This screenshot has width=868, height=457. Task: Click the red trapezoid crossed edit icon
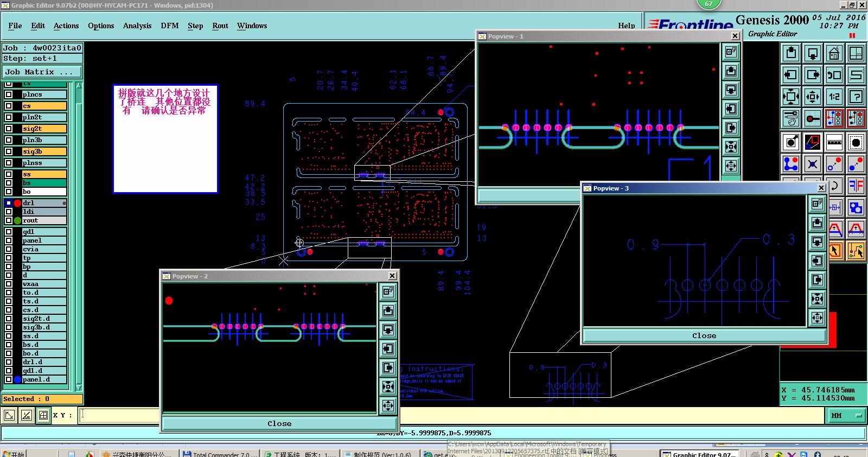856,230
